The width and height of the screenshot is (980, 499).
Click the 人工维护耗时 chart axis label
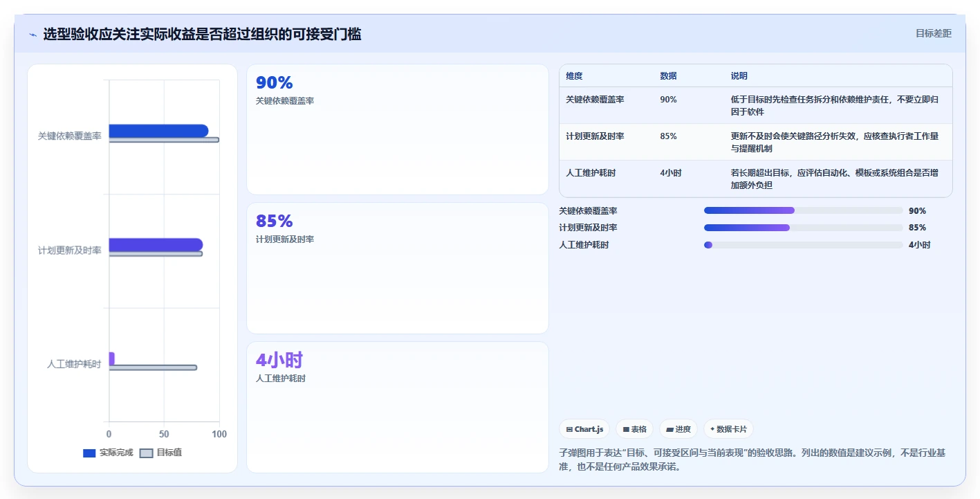click(74, 364)
